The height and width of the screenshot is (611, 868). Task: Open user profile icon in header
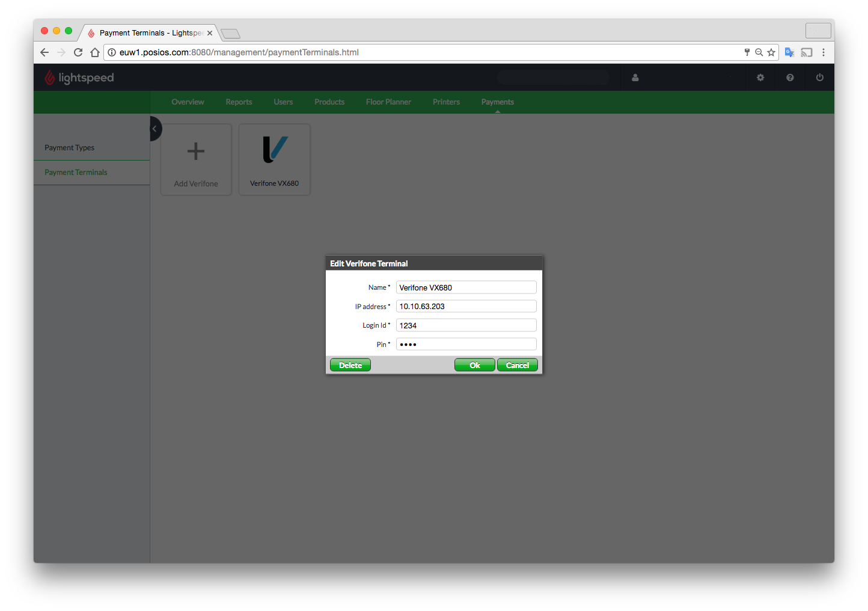(635, 78)
